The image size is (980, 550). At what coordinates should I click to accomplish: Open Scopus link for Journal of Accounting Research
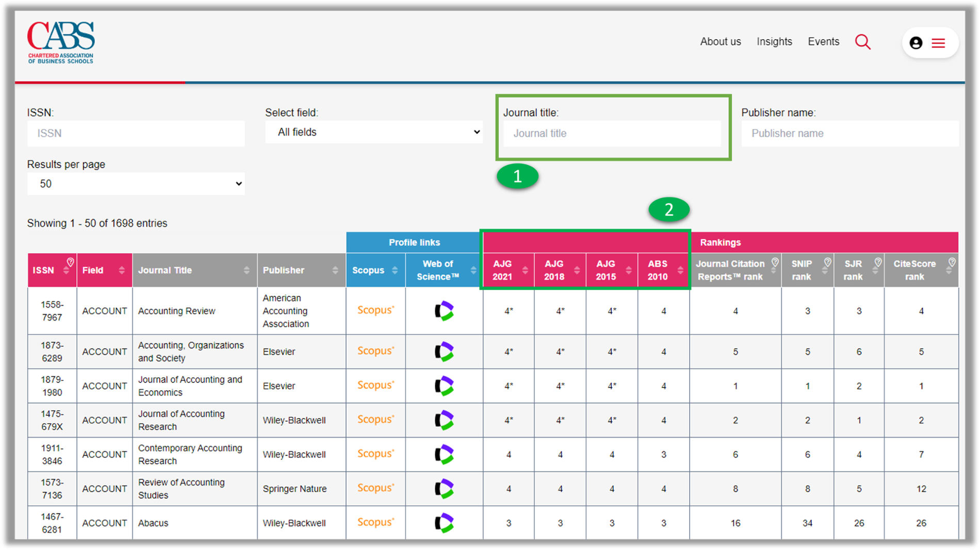(375, 420)
